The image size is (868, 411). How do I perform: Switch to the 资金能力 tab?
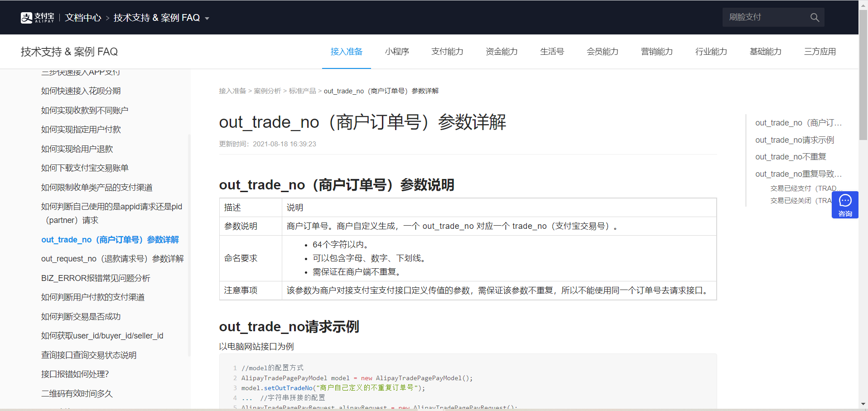(502, 52)
